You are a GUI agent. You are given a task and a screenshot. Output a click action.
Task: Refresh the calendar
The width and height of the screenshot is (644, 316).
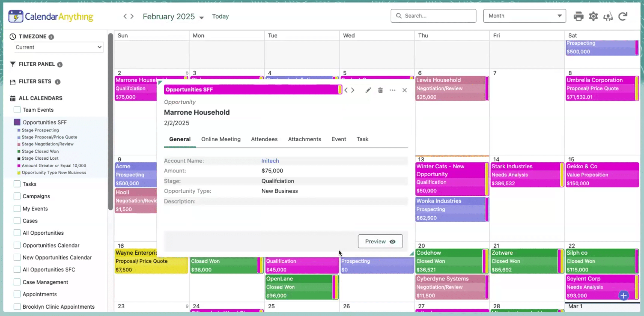pos(623,16)
